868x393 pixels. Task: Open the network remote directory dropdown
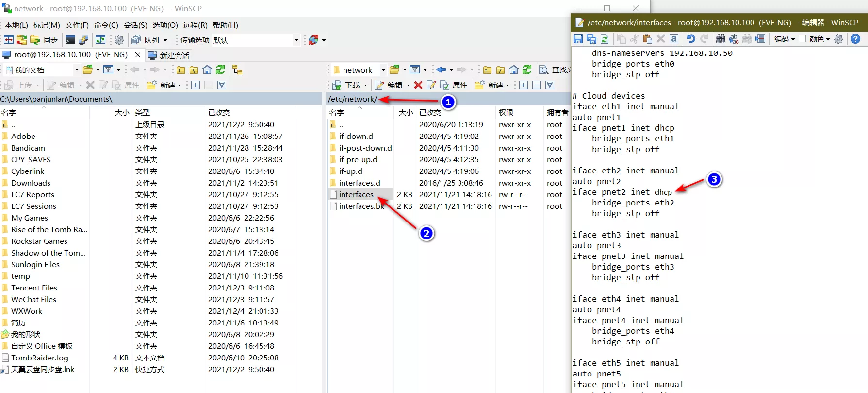point(383,70)
